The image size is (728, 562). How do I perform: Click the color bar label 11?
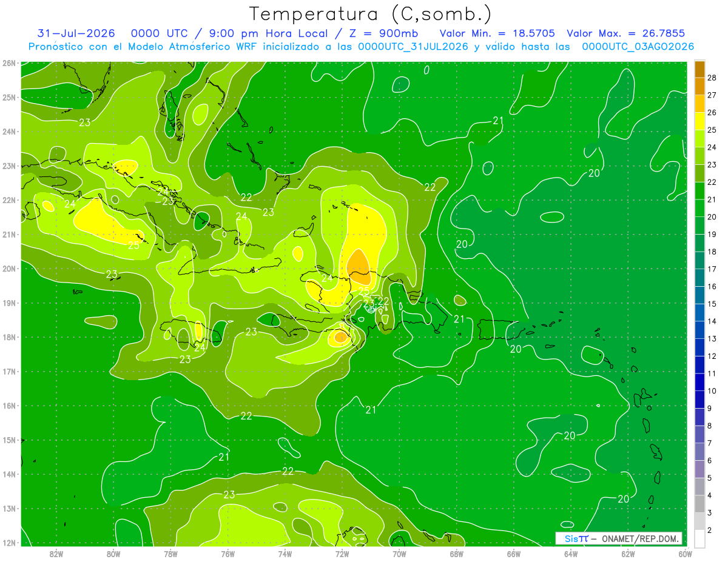[x=712, y=373]
